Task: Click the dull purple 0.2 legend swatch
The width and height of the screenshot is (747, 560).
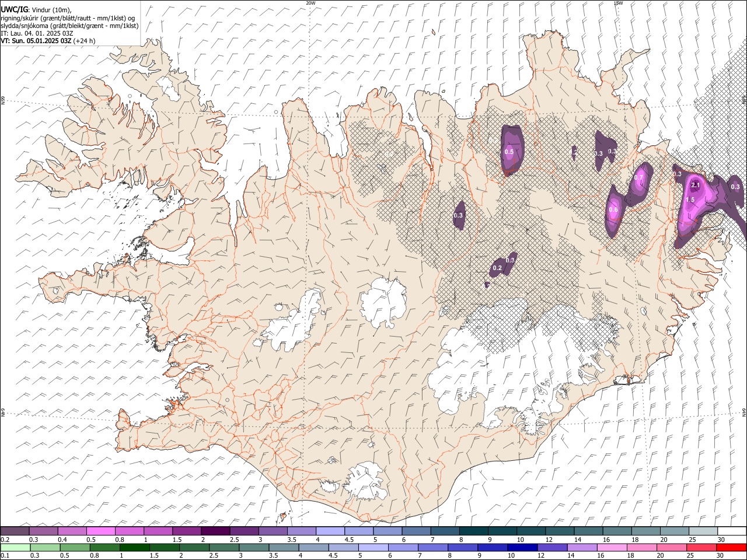Action: (x=15, y=531)
